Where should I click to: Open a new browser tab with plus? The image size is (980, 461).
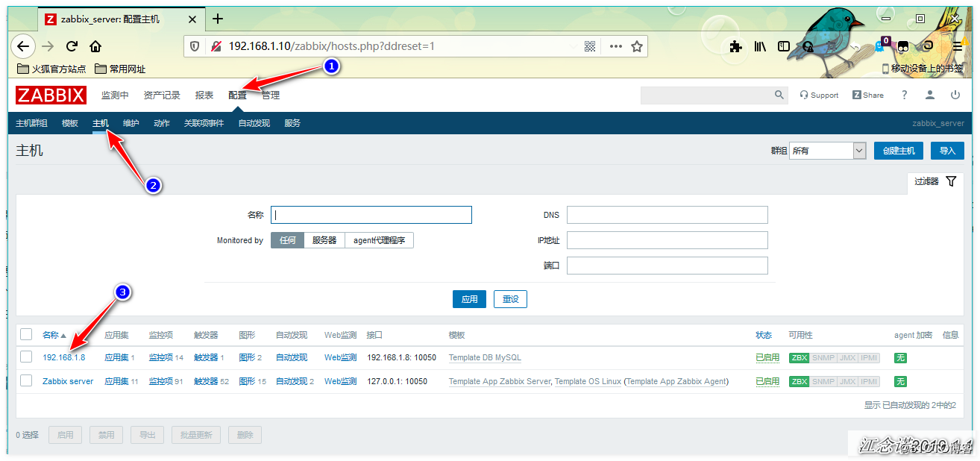point(218,19)
